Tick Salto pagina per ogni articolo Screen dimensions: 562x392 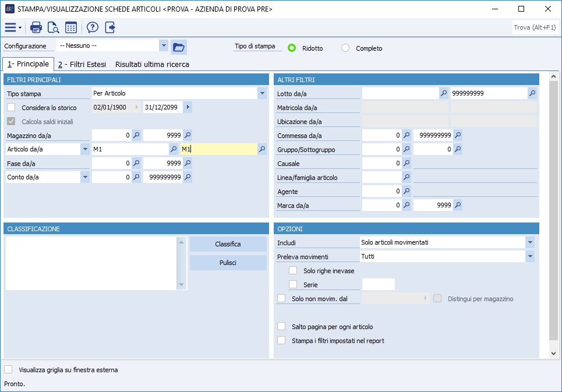coord(282,327)
